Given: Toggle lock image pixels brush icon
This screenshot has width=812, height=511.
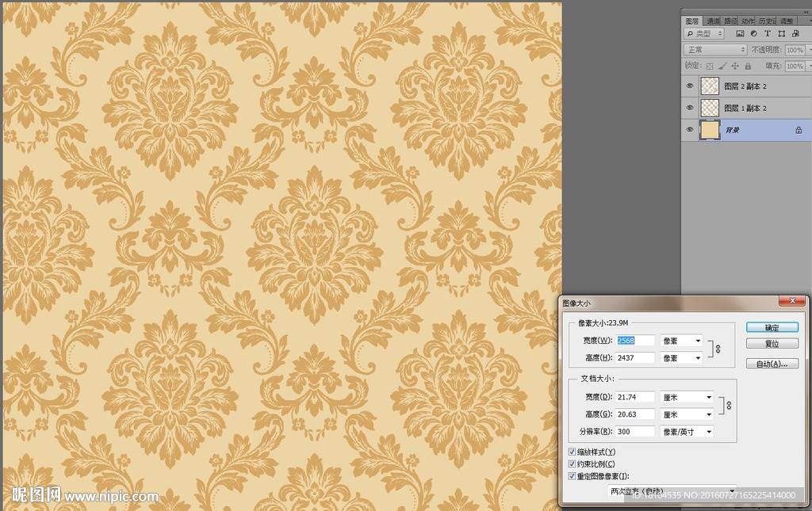Looking at the screenshot, I should coord(722,67).
